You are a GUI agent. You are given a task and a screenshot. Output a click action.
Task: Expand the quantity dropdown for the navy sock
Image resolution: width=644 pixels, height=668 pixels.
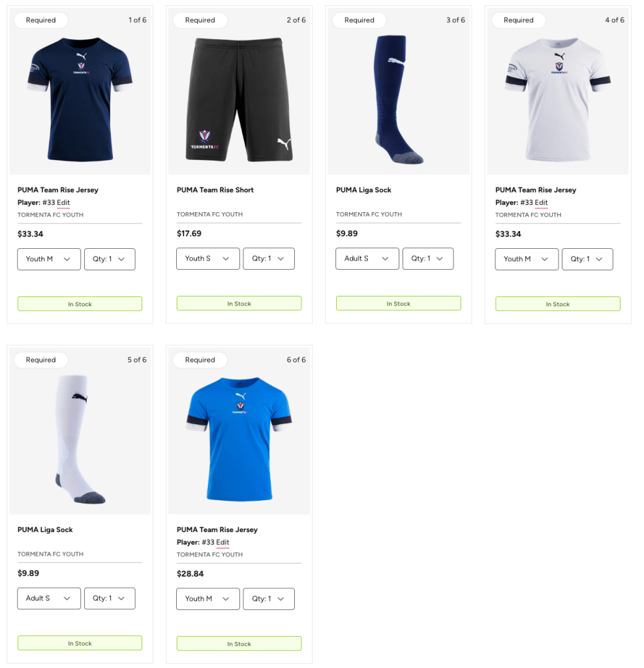pos(428,259)
